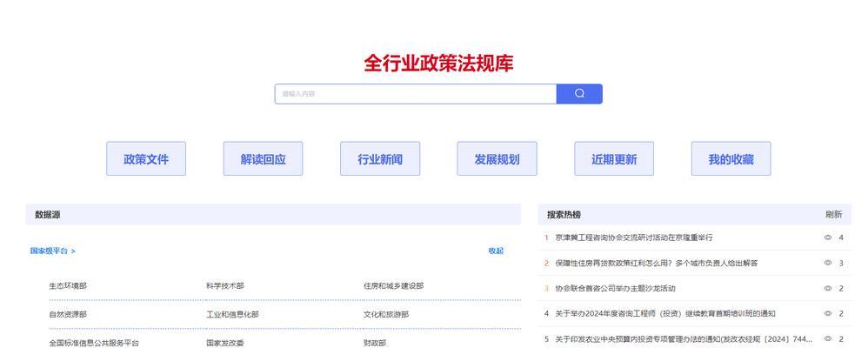Select 全国标准信息公共服务平台 data source
Viewport: 868px width, 348px height.
point(94,343)
